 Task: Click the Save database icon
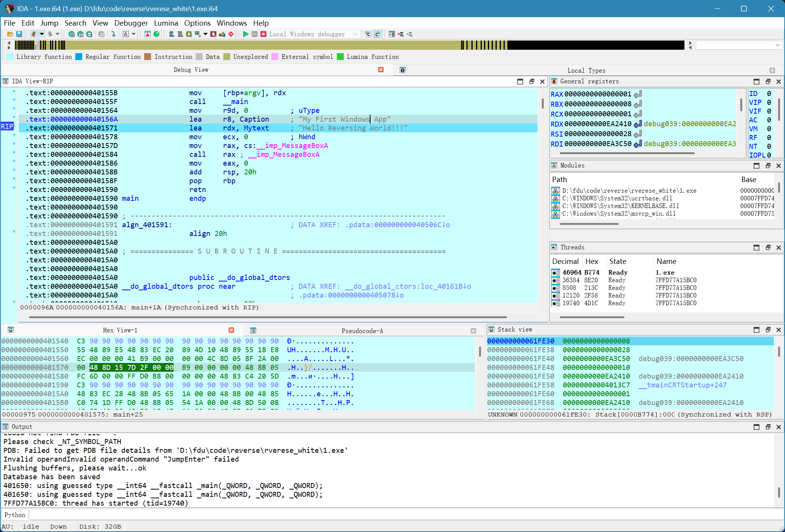tap(19, 34)
